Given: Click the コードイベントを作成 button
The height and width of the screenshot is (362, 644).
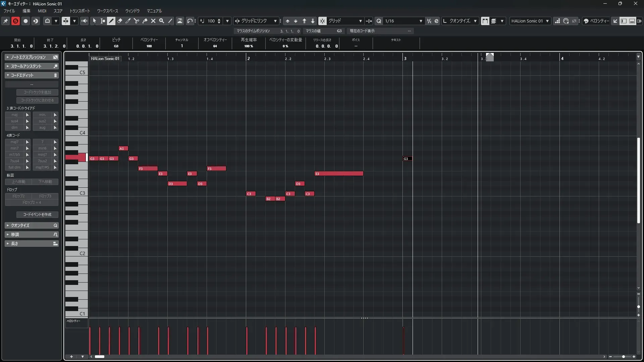Looking at the screenshot, I should (37, 215).
